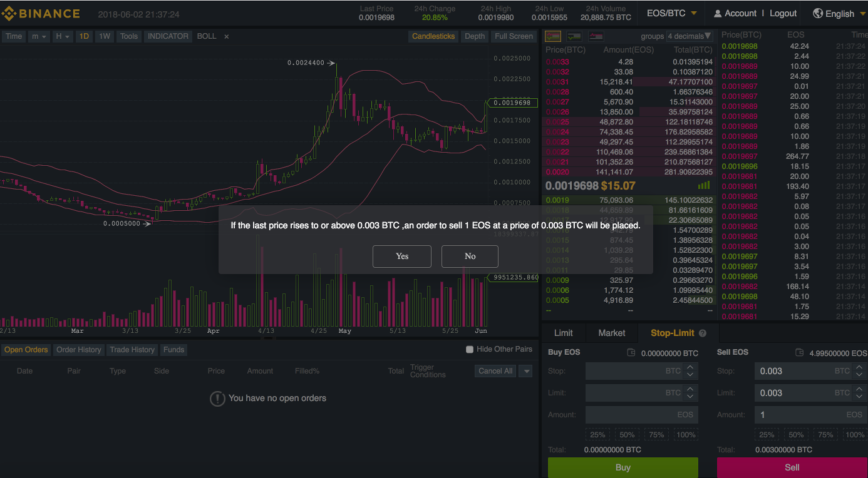
Task: Open chart Tools
Action: click(129, 36)
